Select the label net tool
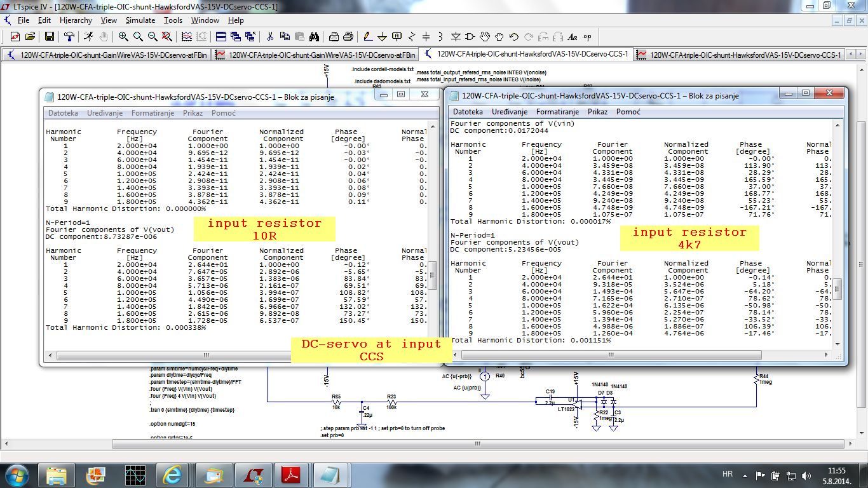Screen dimensions: 868x488 [397, 36]
